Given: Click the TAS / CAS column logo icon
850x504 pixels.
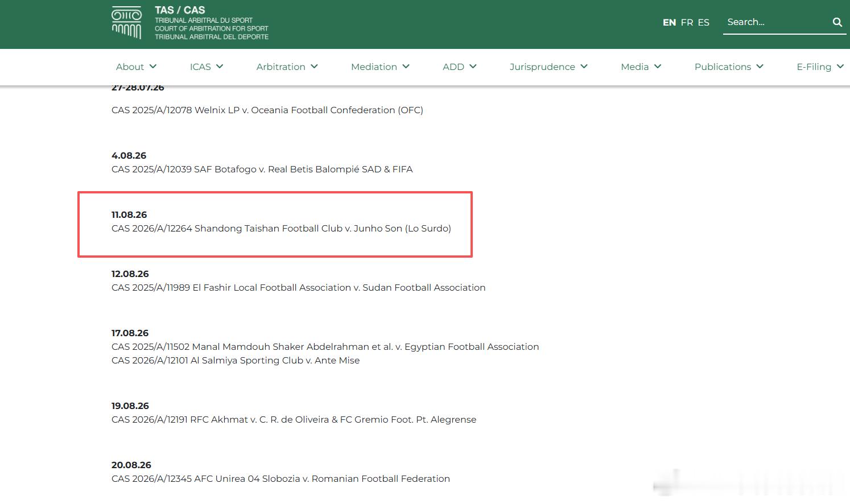Looking at the screenshot, I should pyautogui.click(x=126, y=23).
